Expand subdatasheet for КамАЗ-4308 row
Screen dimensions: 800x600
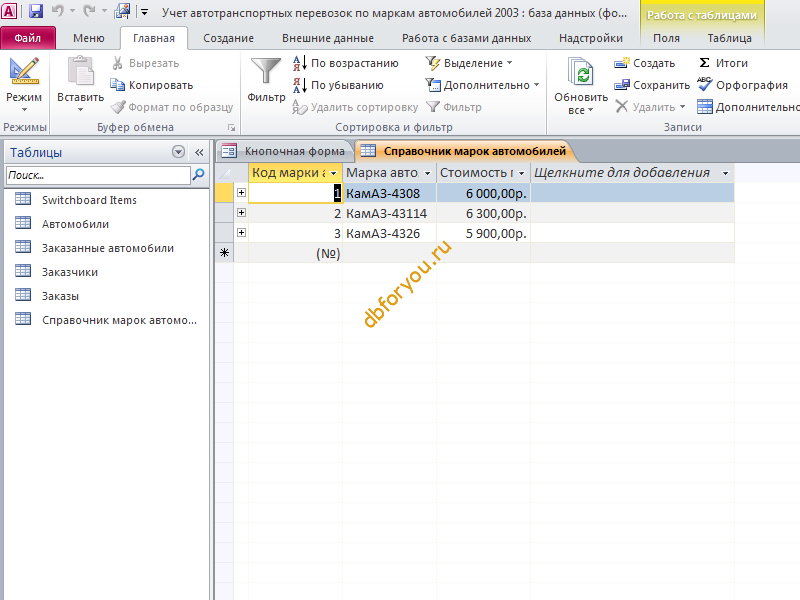(x=241, y=192)
